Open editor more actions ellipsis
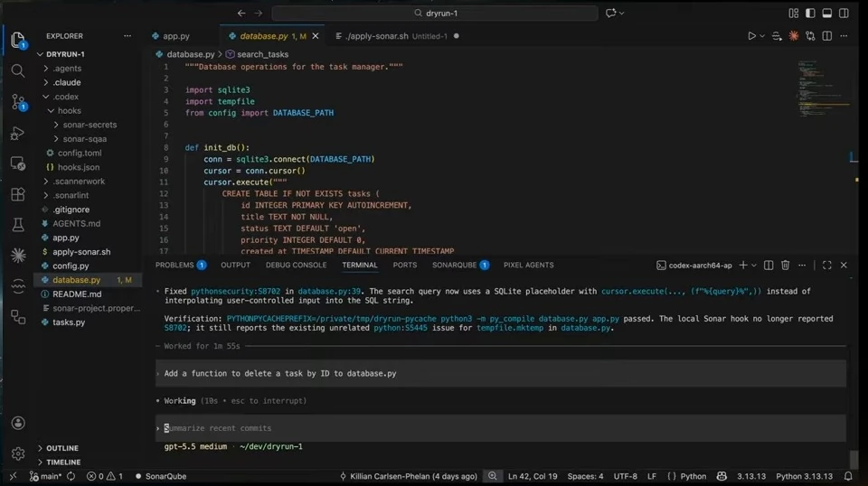 tap(844, 36)
